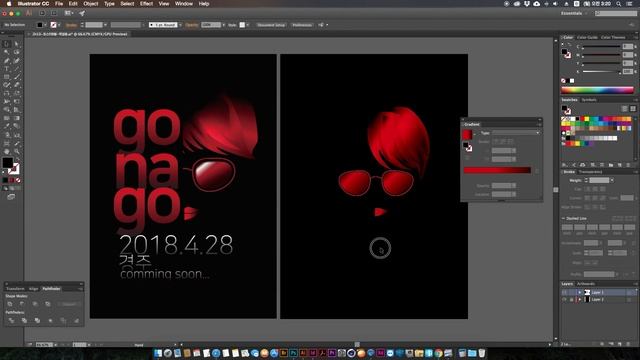Click Minus Front in Pathfinder

[x=22, y=304]
